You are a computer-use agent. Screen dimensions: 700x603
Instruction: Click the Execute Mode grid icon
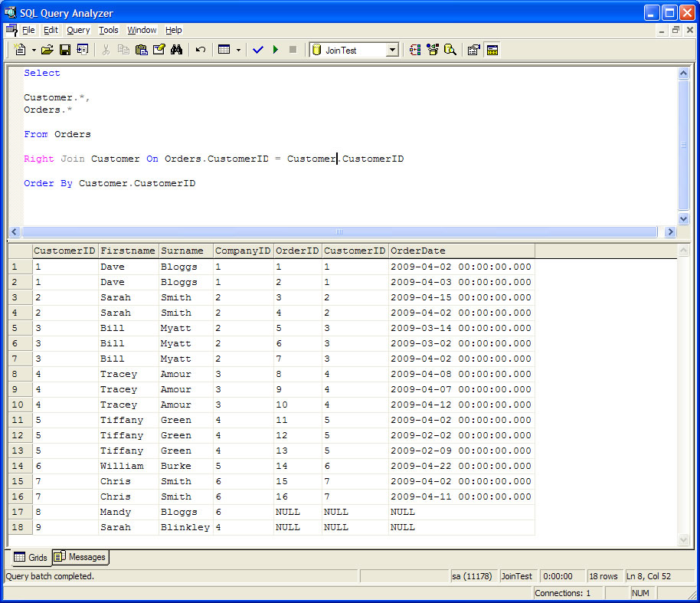click(224, 50)
